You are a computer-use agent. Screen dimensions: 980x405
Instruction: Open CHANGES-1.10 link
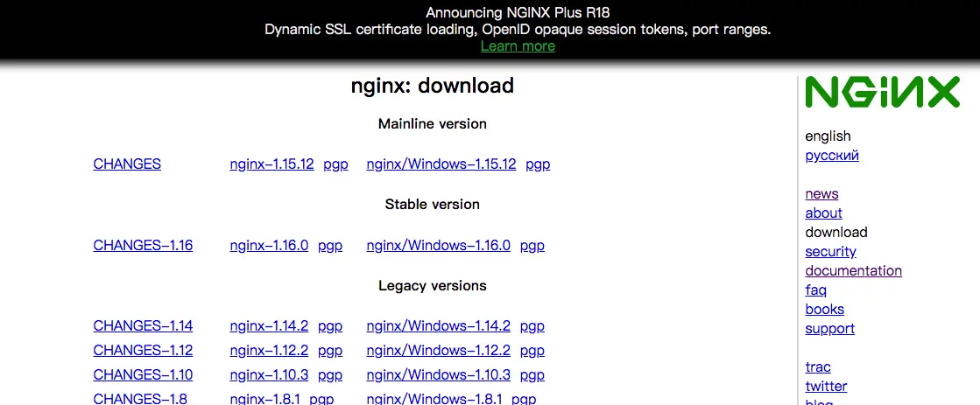[x=143, y=374]
